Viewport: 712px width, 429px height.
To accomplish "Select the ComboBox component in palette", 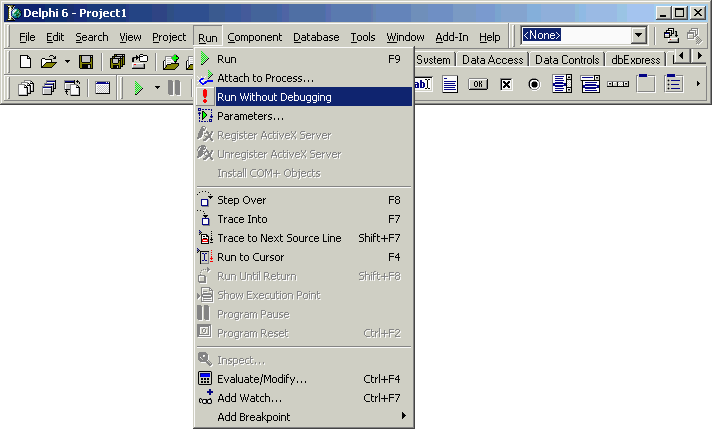I will coord(590,84).
